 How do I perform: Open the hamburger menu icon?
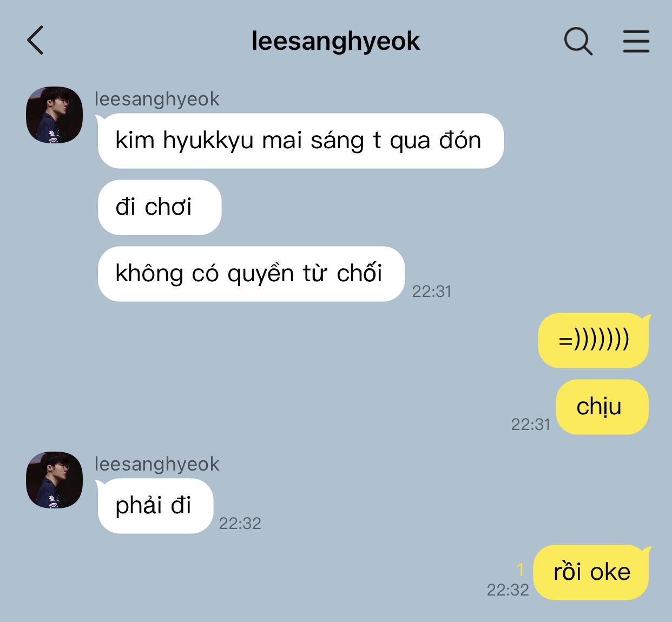636,41
